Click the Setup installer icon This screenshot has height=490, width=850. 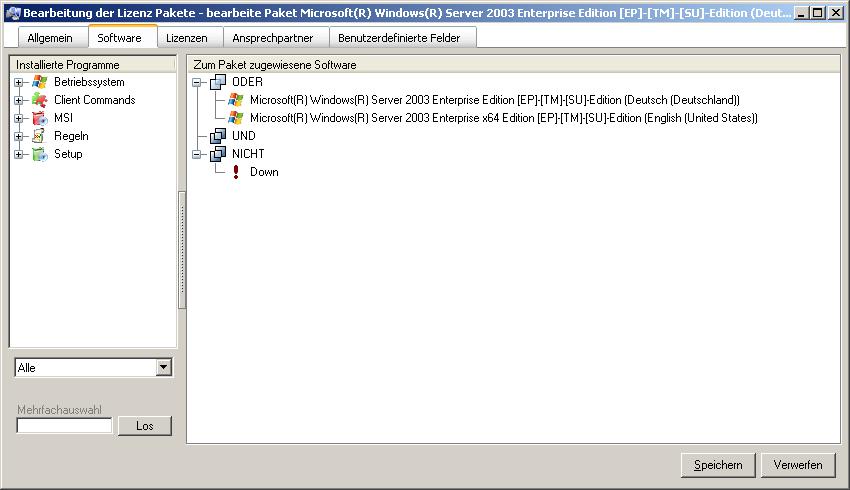[x=40, y=154]
